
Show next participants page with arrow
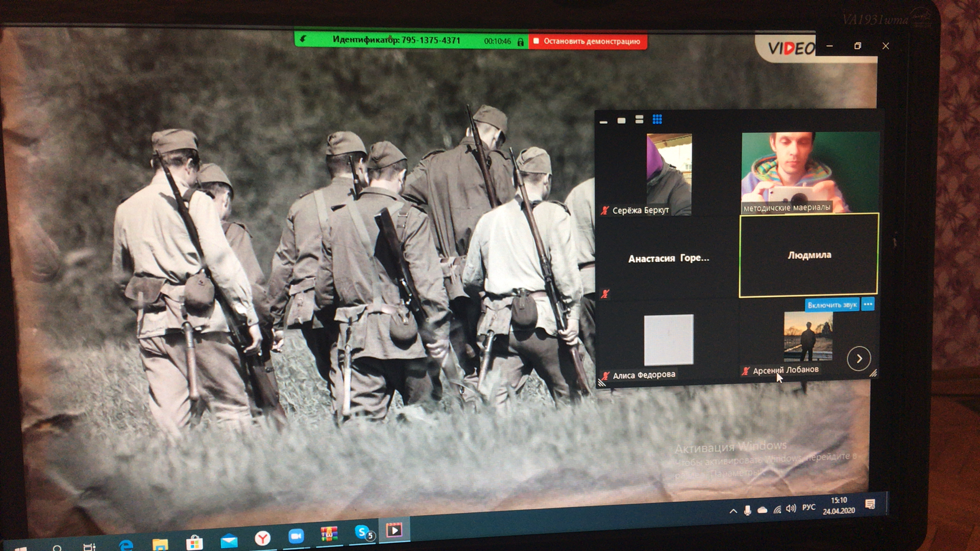click(x=859, y=359)
